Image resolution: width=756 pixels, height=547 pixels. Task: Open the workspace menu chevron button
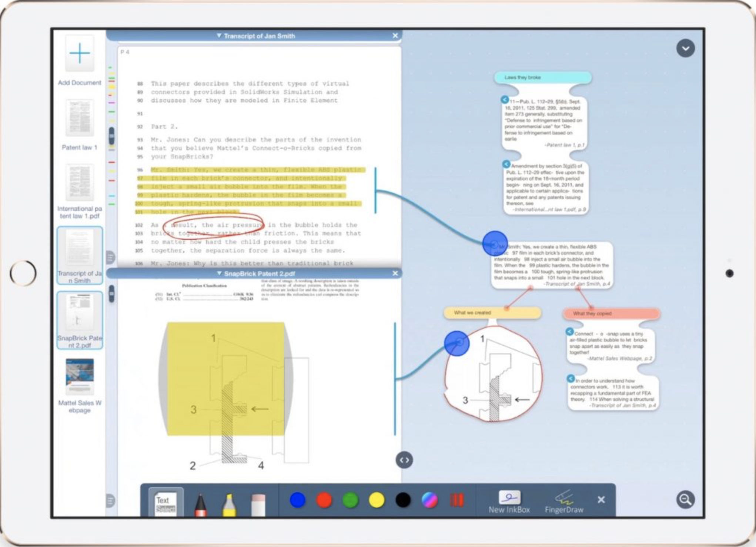[685, 48]
